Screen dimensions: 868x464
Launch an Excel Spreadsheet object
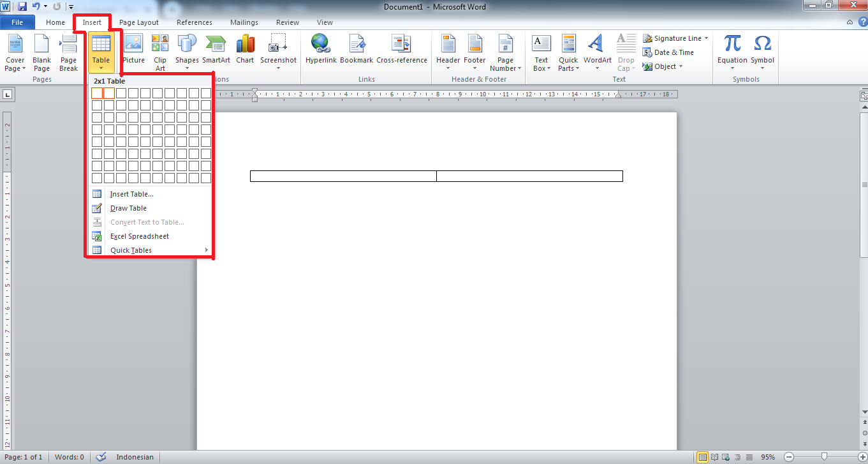139,236
